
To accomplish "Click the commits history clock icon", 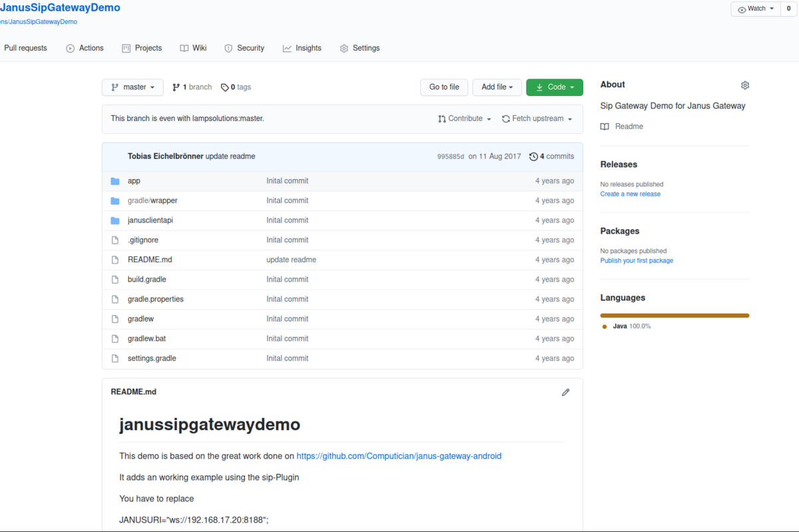I will (x=533, y=156).
